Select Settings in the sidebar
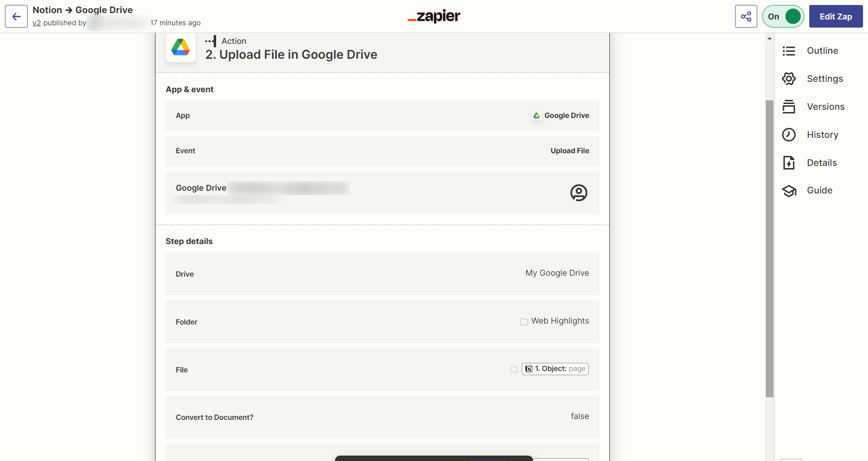Screen dimensions: 868x461 (825, 79)
